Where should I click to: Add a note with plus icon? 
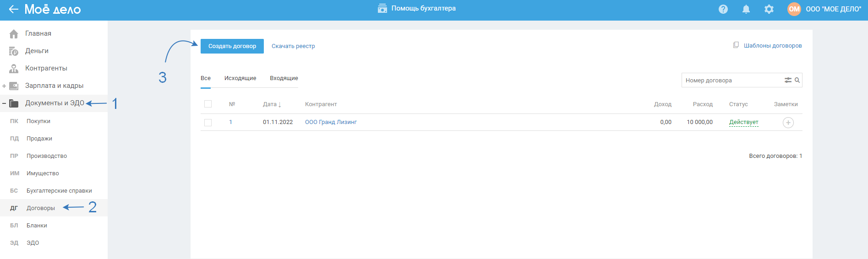coord(788,123)
